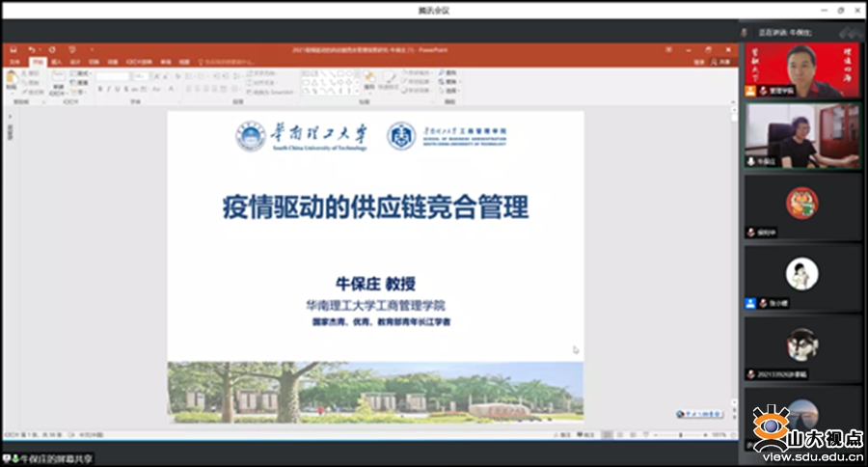This screenshot has height=467, width=868.
Task: Click the slide title text 疫情驱动的供应链竞合管理
Action: pos(375,208)
